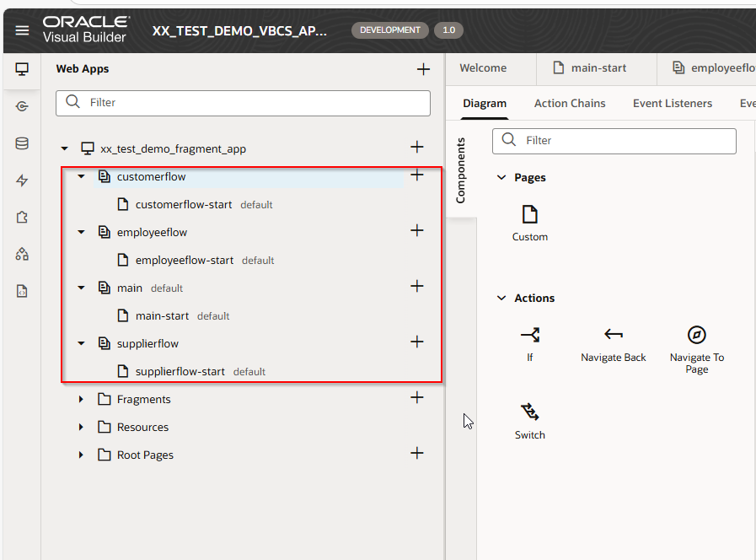The width and height of the screenshot is (756, 560).
Task: Expand the Fragments folder
Action: pos(82,400)
